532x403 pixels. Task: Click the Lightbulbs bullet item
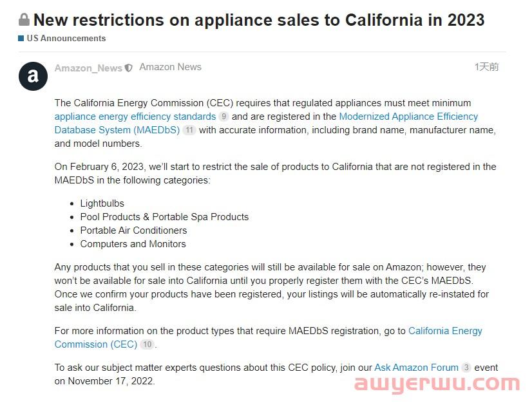(102, 203)
